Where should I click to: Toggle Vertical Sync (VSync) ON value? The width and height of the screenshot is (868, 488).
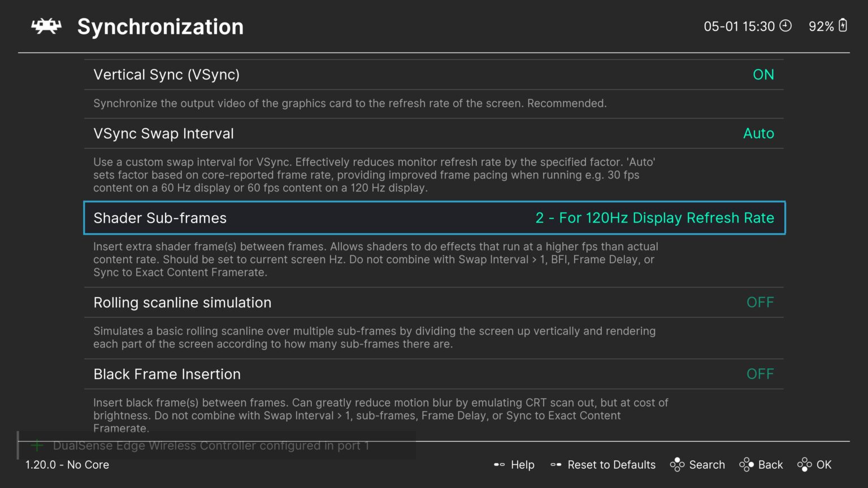click(x=763, y=75)
